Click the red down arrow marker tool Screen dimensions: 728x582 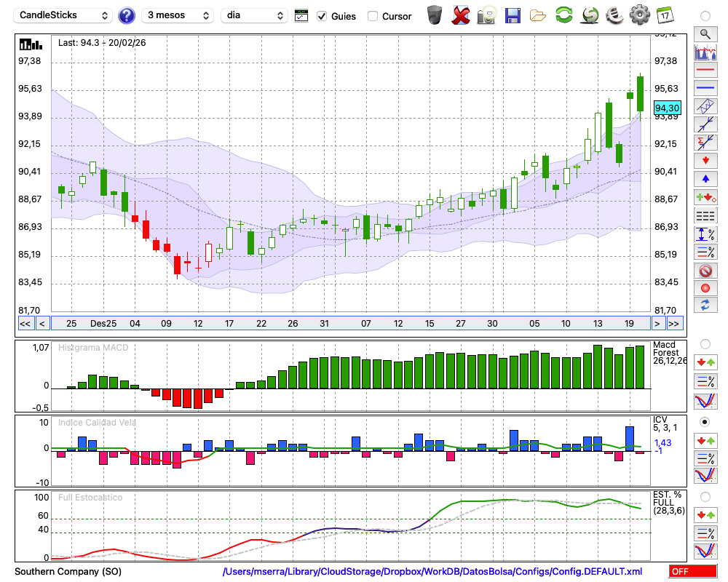705,161
